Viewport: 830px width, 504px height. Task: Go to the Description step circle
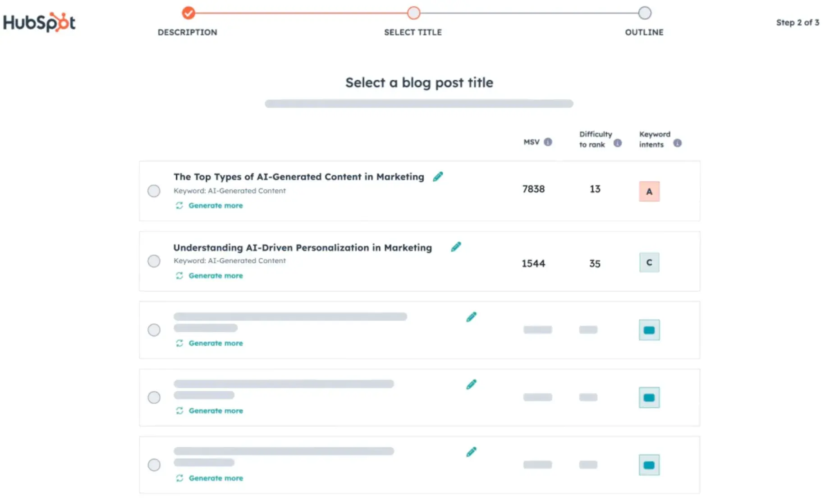tap(188, 13)
